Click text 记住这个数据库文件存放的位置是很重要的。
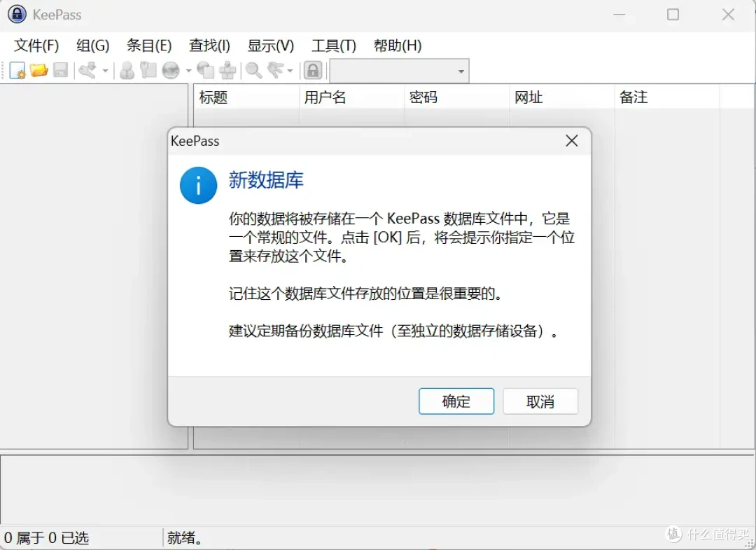756x550 pixels. pyautogui.click(x=366, y=294)
